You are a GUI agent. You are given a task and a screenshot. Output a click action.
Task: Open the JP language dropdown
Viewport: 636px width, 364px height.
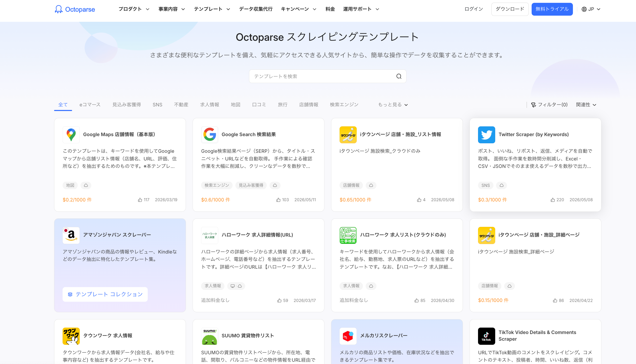591,9
